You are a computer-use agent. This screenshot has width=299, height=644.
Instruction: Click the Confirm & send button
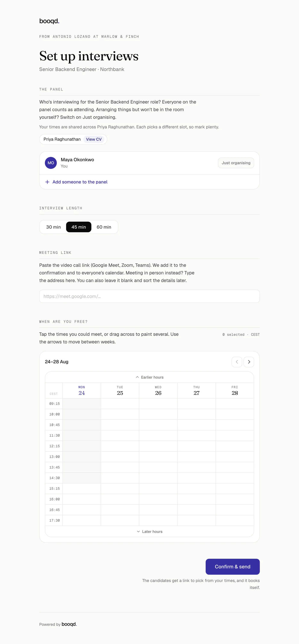pyautogui.click(x=232, y=567)
